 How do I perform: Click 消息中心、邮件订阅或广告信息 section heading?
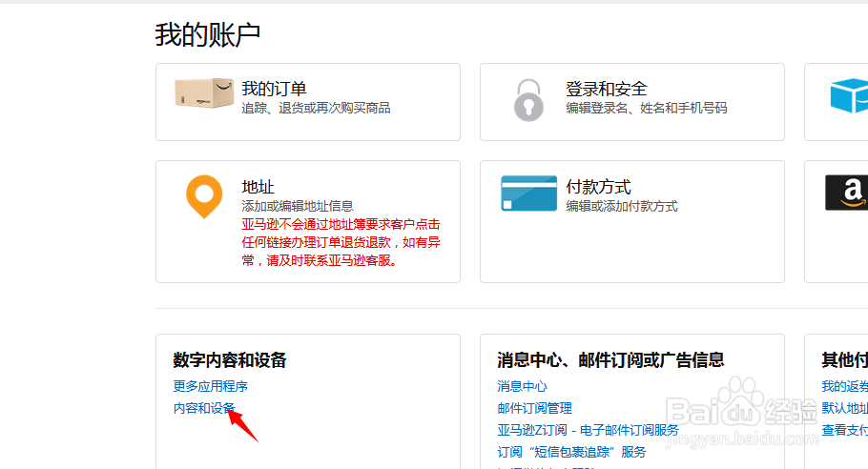pyautogui.click(x=610, y=360)
